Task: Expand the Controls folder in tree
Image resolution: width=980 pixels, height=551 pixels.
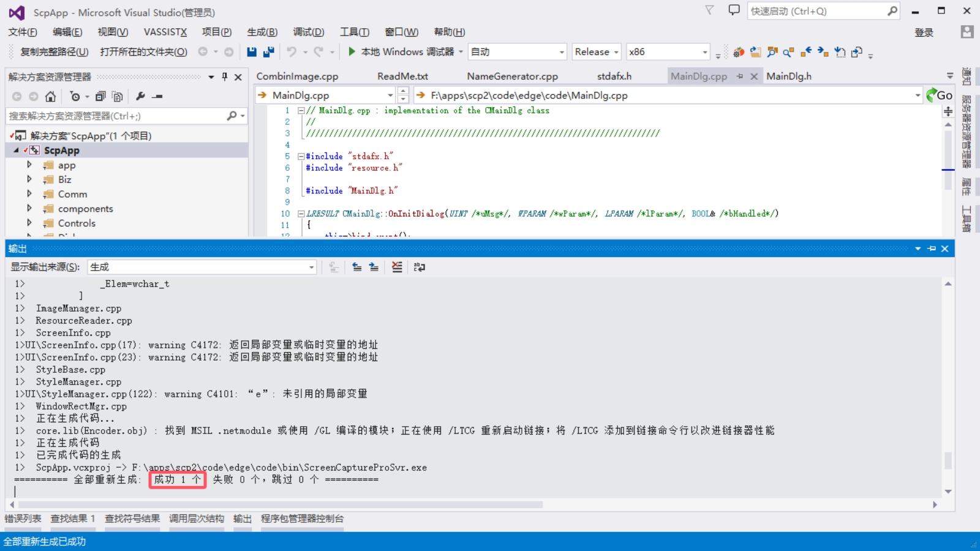Action: tap(29, 223)
